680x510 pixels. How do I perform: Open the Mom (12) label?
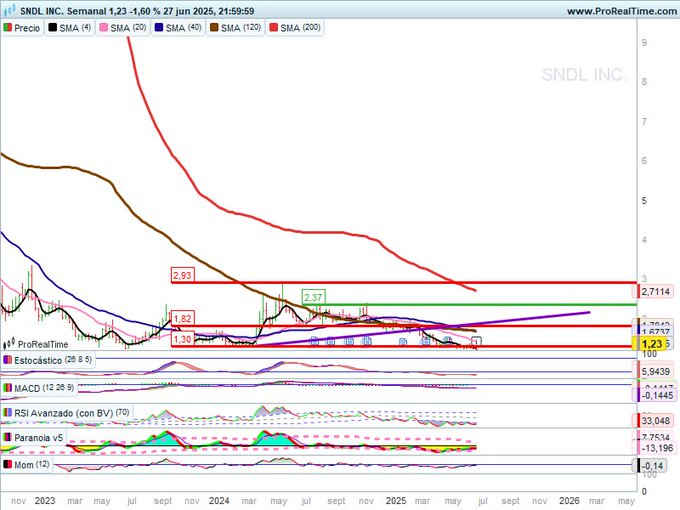32,465
